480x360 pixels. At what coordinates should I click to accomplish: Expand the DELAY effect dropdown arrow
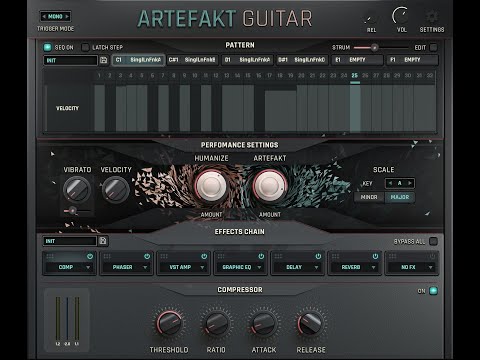tap(316, 267)
